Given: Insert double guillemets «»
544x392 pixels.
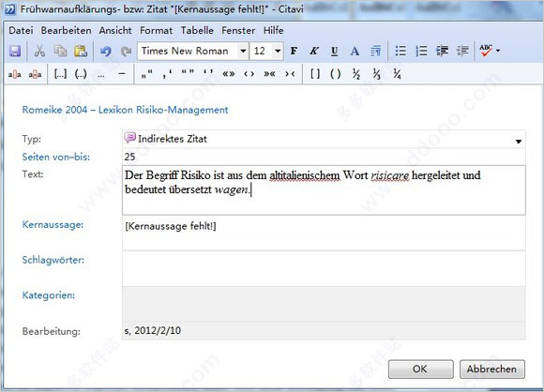Looking at the screenshot, I should coord(229,74).
